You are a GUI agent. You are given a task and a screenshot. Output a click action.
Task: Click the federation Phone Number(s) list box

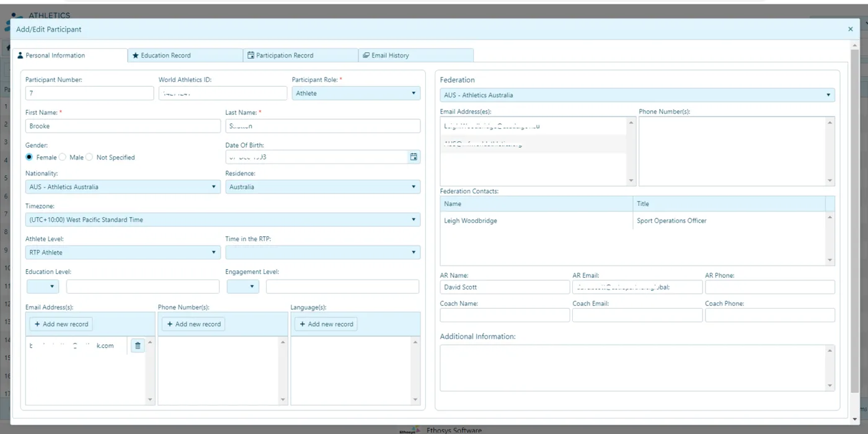[x=737, y=151]
